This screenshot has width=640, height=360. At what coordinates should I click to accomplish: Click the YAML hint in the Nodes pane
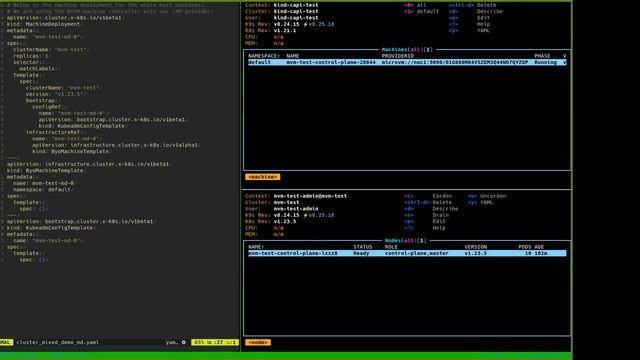click(x=486, y=202)
